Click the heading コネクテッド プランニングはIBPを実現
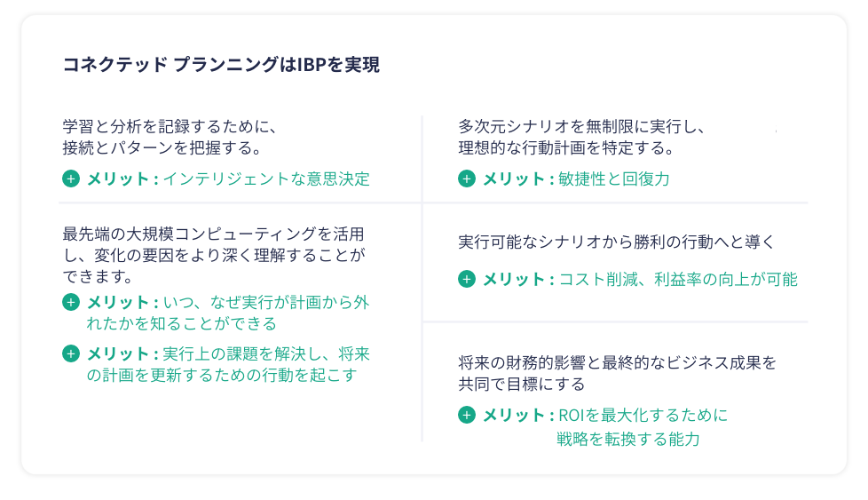Image resolution: width=868 pixels, height=500 pixels. click(221, 65)
